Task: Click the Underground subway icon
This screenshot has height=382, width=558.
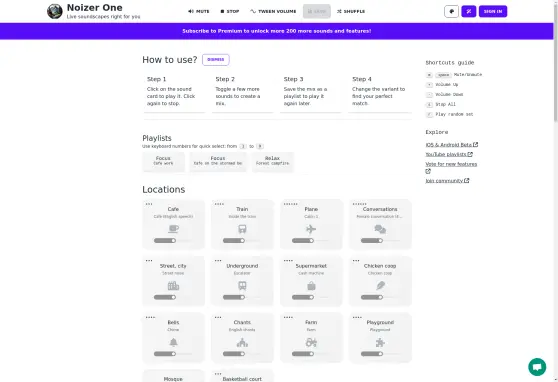Action: (242, 286)
